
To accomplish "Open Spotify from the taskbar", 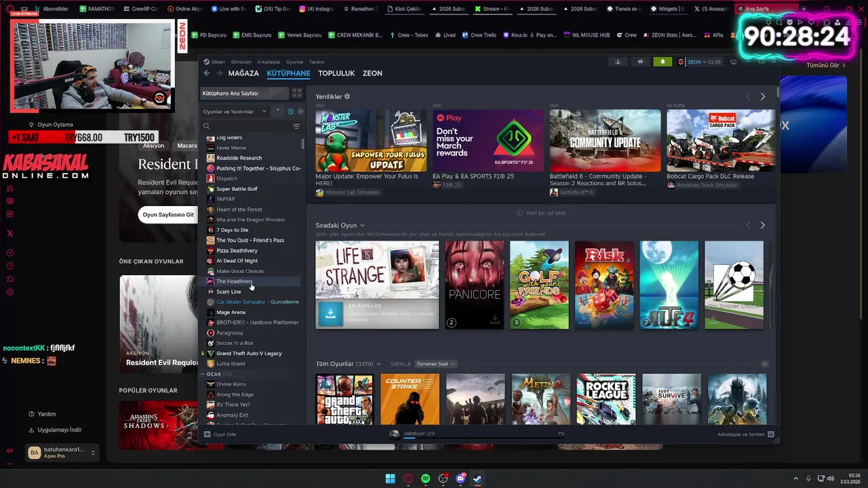I will [x=425, y=479].
